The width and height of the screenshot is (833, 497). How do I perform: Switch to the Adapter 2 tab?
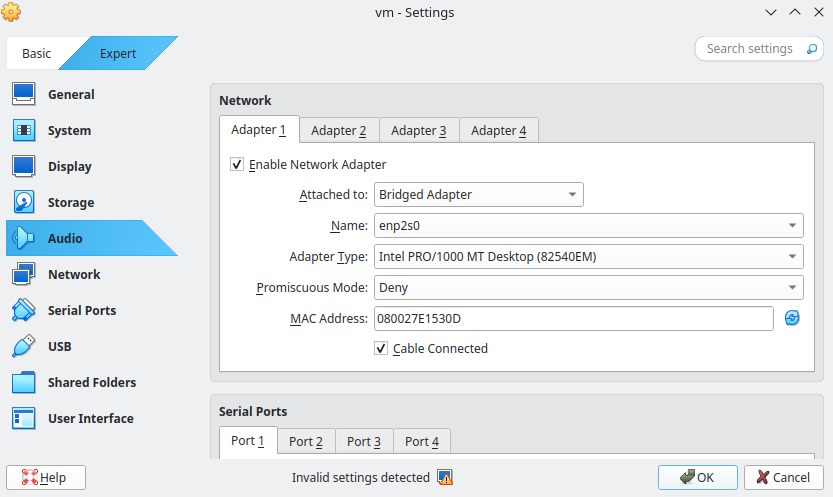338,130
